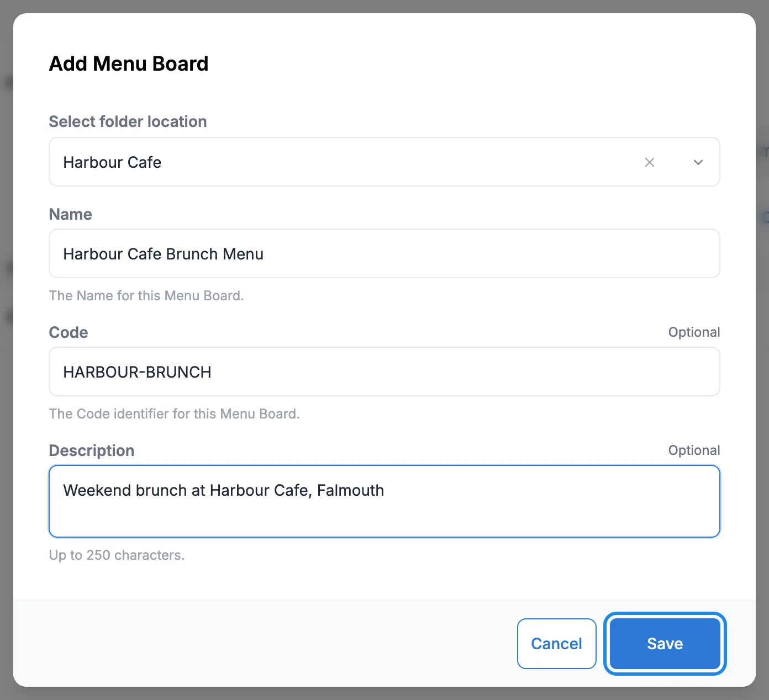Viewport: 769px width, 700px height.
Task: Focus the Description text area
Action: point(384,501)
